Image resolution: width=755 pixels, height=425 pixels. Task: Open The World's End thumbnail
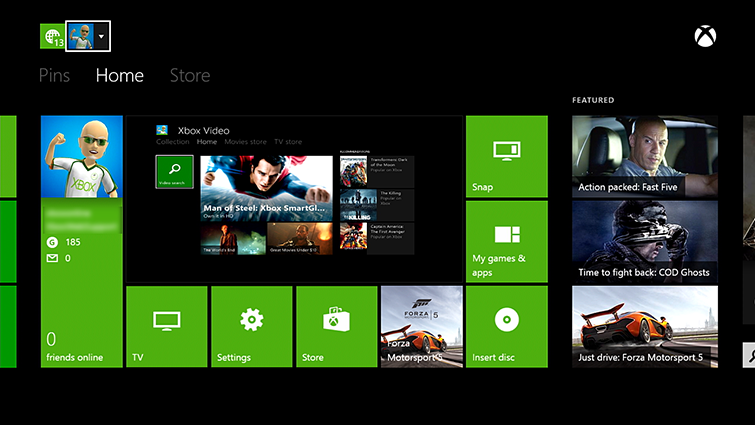[233, 239]
